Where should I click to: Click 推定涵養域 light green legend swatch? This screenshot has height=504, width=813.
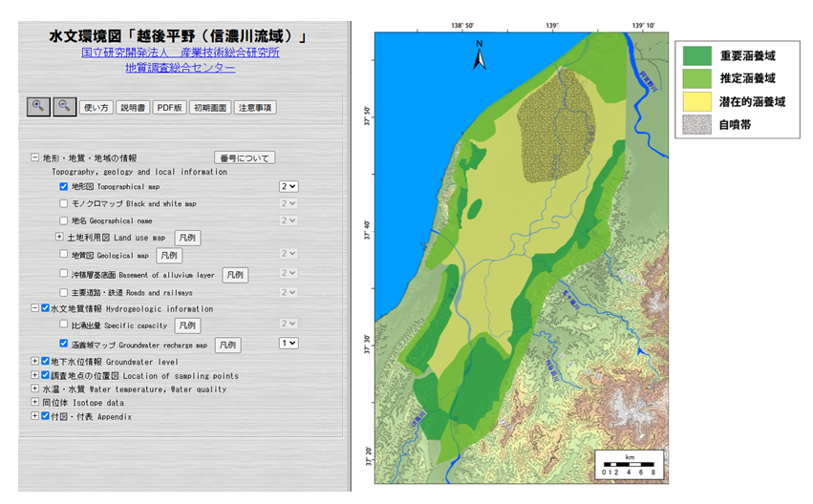pos(696,78)
